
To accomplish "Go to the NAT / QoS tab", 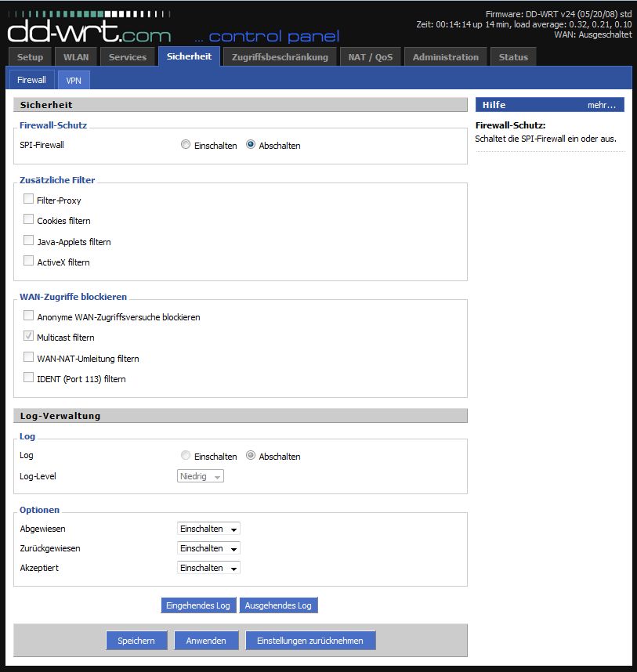I will coord(371,57).
